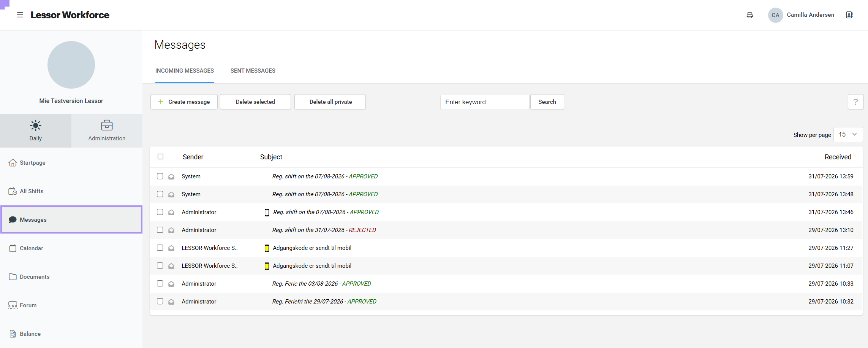Check the Feriefri message received 10:32

point(160,302)
